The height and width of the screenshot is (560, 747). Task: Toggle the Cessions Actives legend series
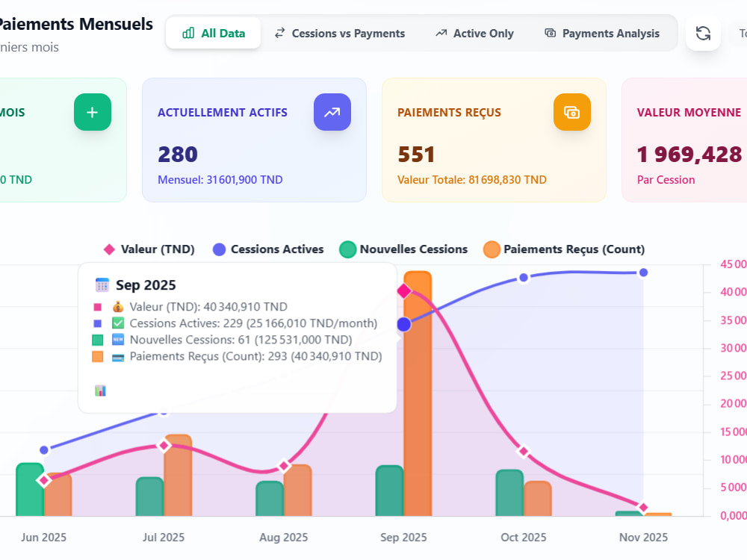(x=268, y=249)
